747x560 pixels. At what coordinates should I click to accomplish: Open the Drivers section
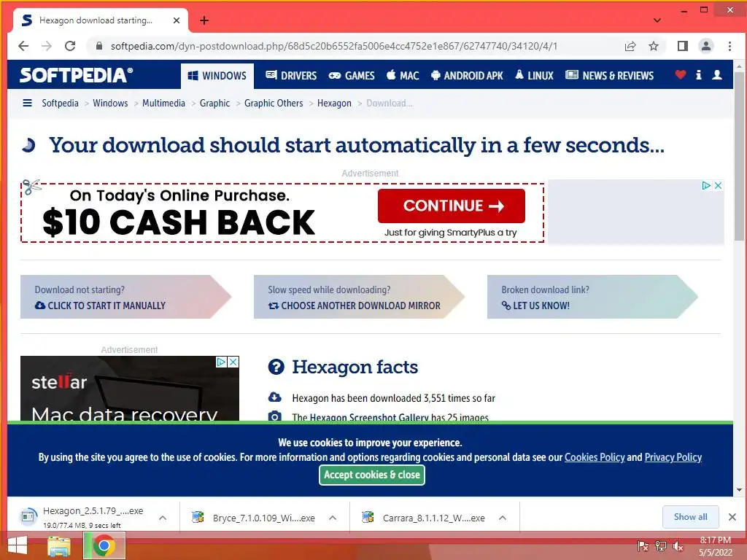point(291,76)
